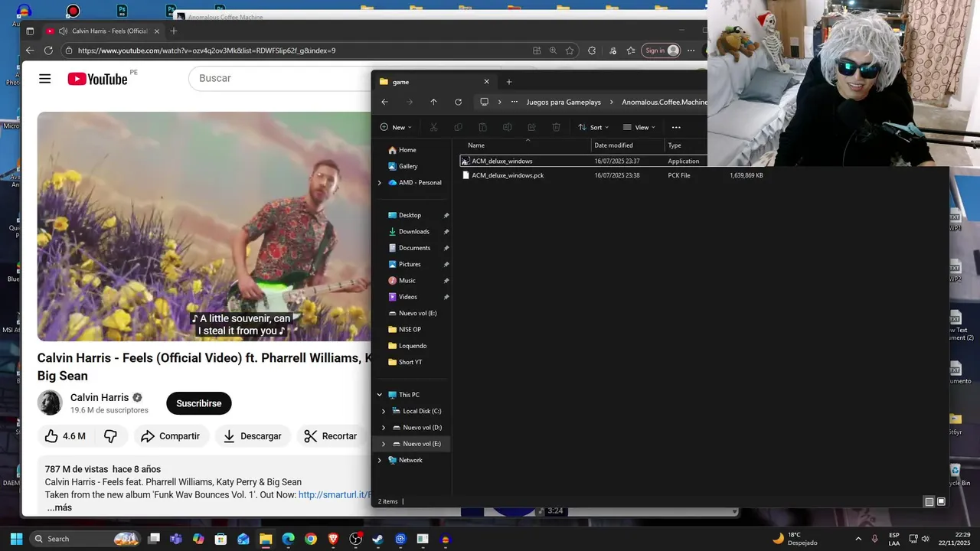This screenshot has height=551, width=980.
Task: Click the Calvin Harris video player
Action: coord(204,227)
